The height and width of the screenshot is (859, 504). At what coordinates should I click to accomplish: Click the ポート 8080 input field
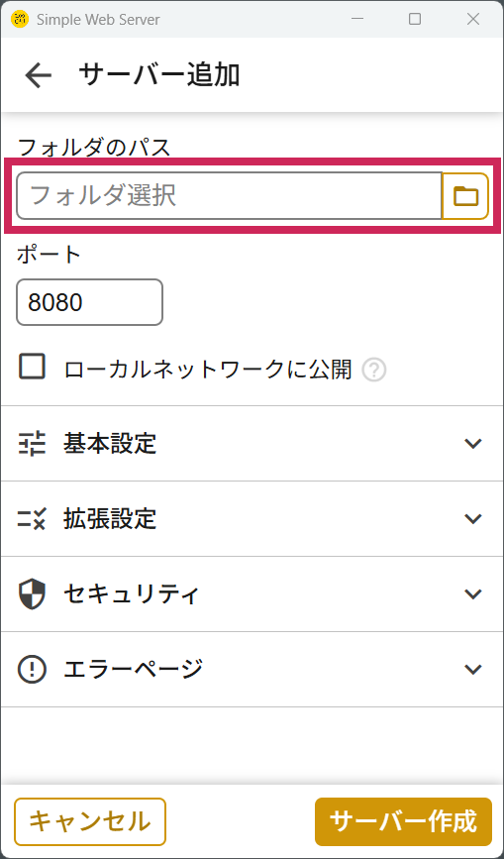[x=90, y=302]
